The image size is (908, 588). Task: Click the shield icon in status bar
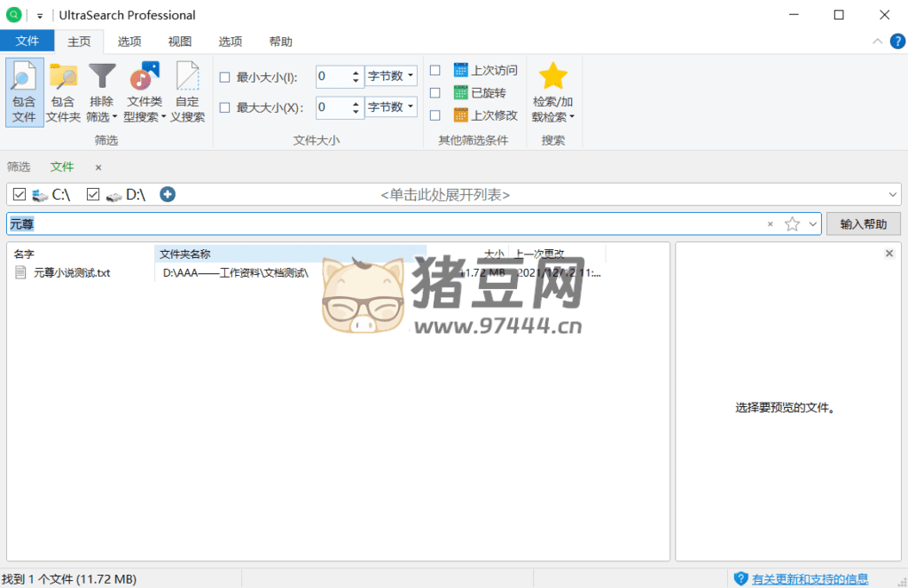tap(740, 579)
